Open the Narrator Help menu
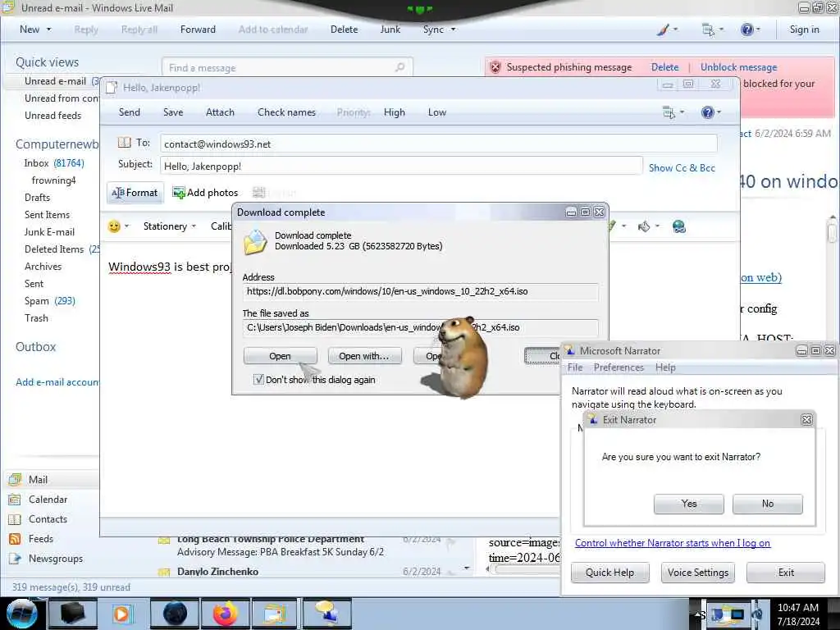 665,367
